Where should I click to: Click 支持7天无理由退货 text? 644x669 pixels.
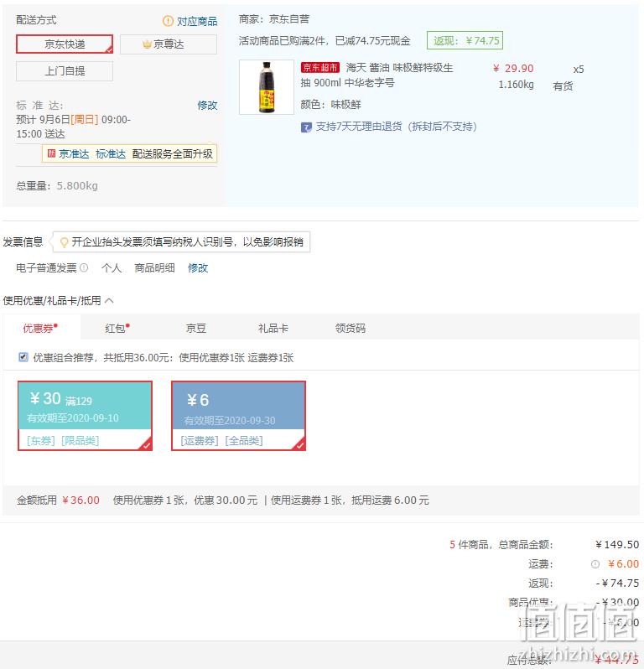pyautogui.click(x=396, y=127)
